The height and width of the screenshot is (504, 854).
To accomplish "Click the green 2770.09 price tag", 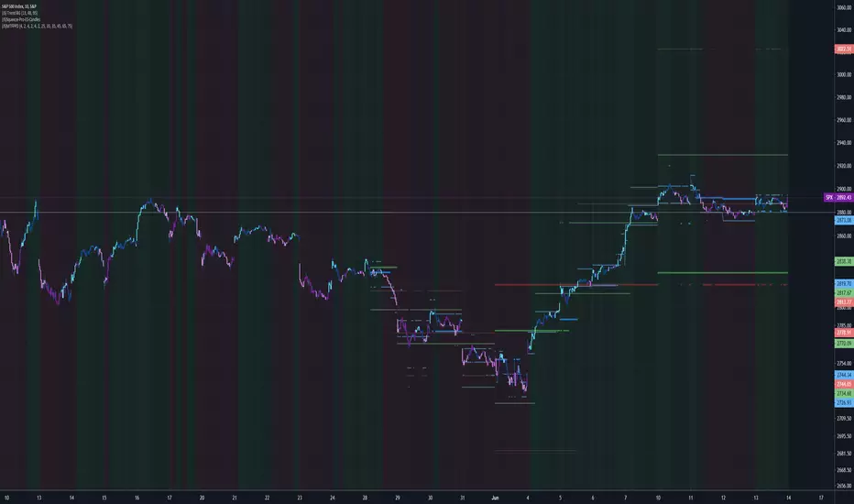I will pyautogui.click(x=844, y=344).
